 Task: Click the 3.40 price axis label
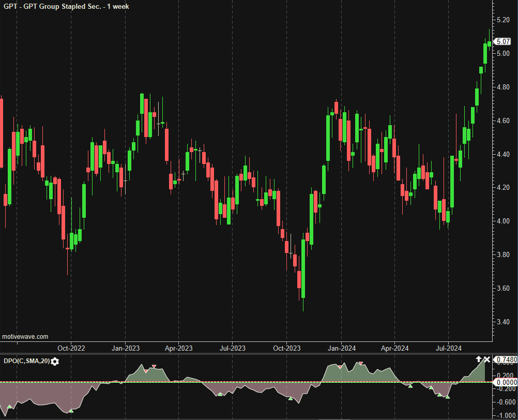point(504,322)
